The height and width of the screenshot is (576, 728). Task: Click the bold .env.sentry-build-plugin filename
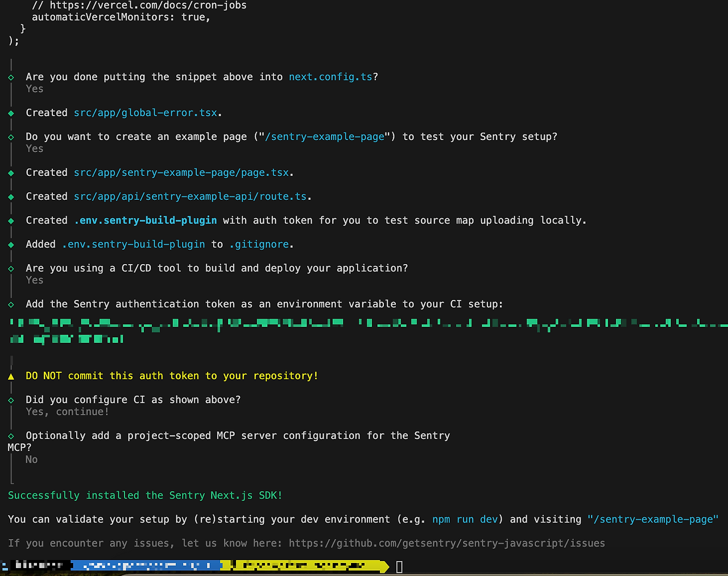click(x=146, y=220)
